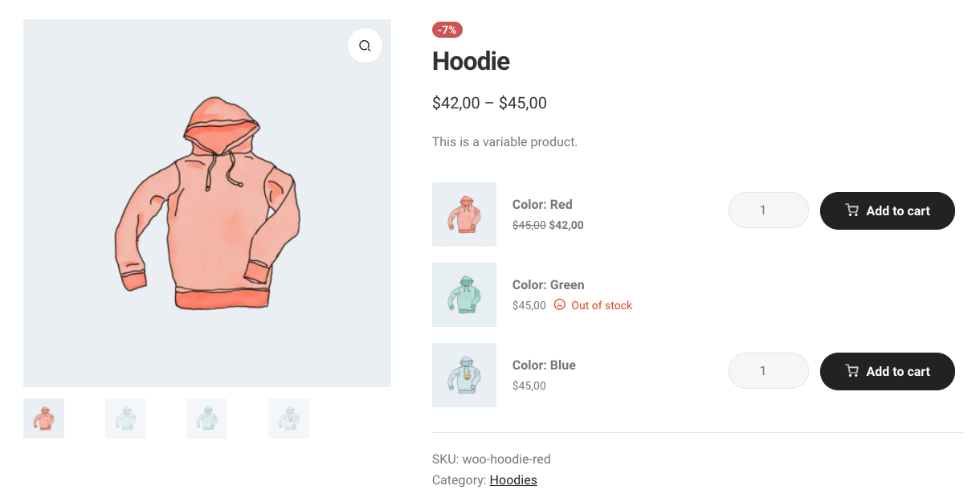
Task: Click the Color: Green variation label
Action: point(548,284)
